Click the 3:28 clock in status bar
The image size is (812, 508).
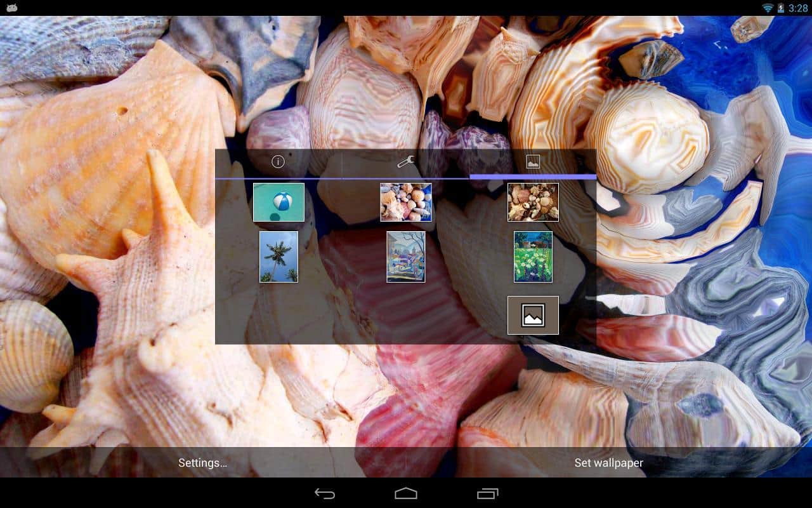pyautogui.click(x=797, y=8)
